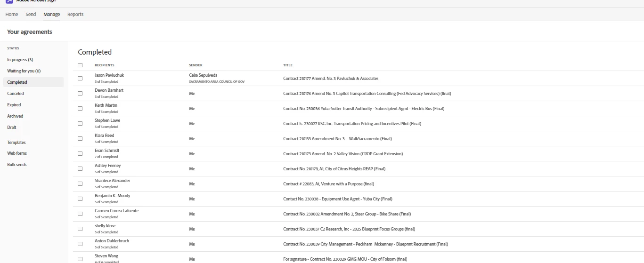Open Contract 210177 Amend. No. 3 Pavluchuk & Associates
The width and height of the screenshot is (644, 263).
pos(331,79)
